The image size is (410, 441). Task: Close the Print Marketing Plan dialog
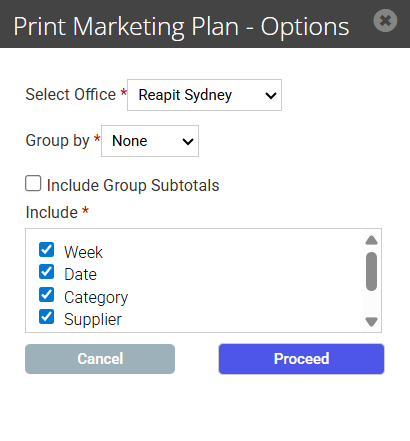pos(385,21)
